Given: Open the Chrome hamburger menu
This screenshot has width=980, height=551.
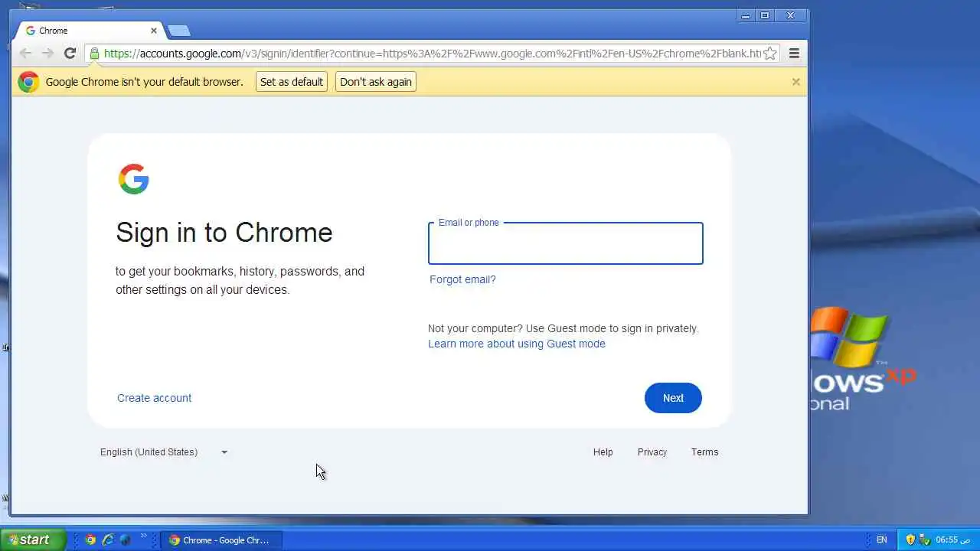Looking at the screenshot, I should 794,54.
